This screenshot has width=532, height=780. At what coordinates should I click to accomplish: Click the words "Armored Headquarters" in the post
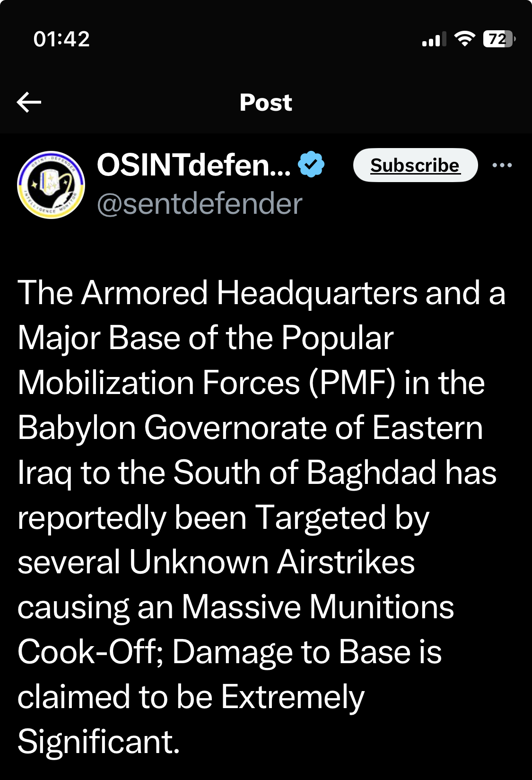250,293
